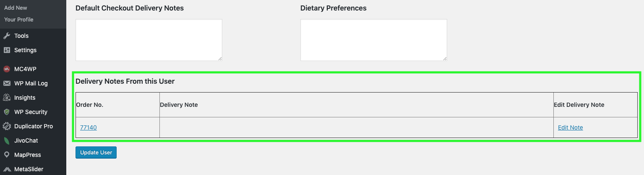Click the Tools wrench icon
Image resolution: width=644 pixels, height=175 pixels.
point(7,36)
